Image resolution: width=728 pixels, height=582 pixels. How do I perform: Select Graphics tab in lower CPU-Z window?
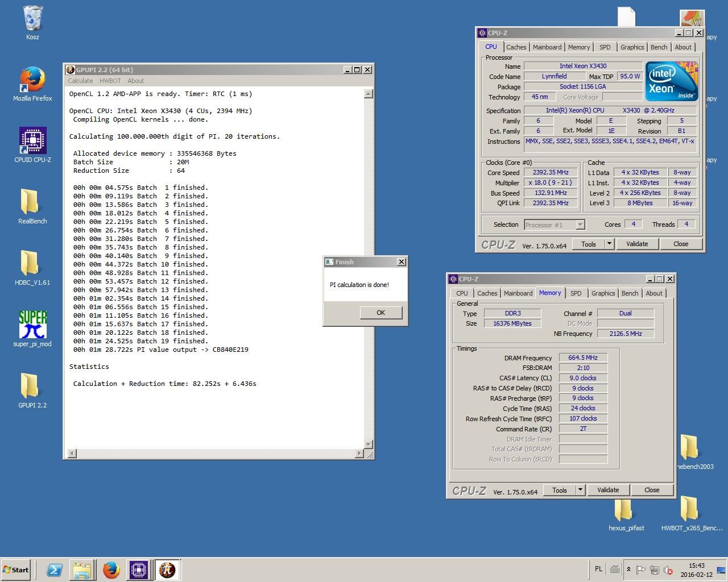(603, 293)
